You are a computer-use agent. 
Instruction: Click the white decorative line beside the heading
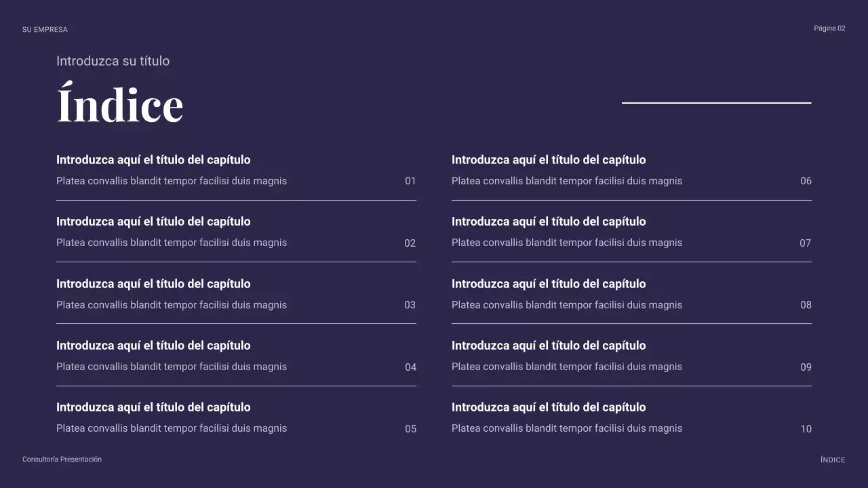pos(716,103)
